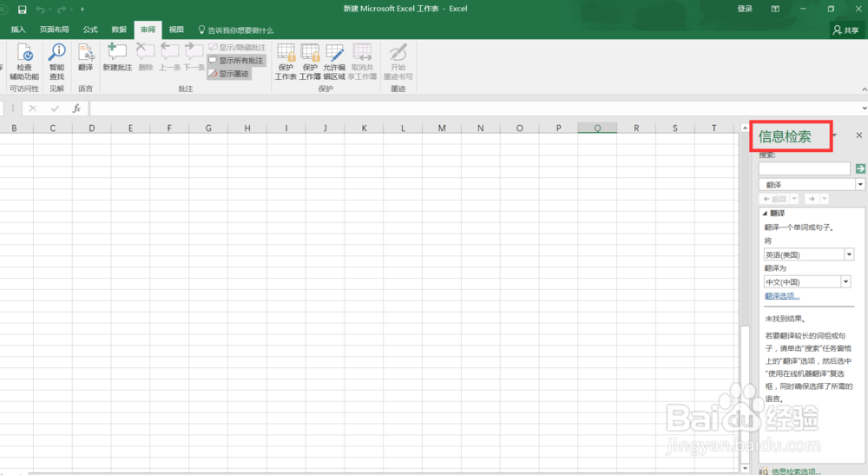This screenshot has height=475, width=868.
Task: Click the research pane search input box
Action: 805,168
